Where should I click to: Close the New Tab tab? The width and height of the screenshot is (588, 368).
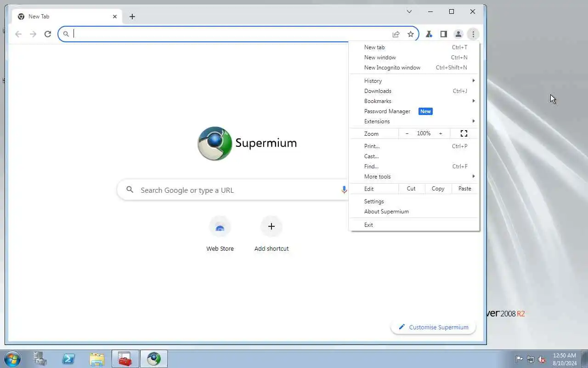tap(115, 17)
